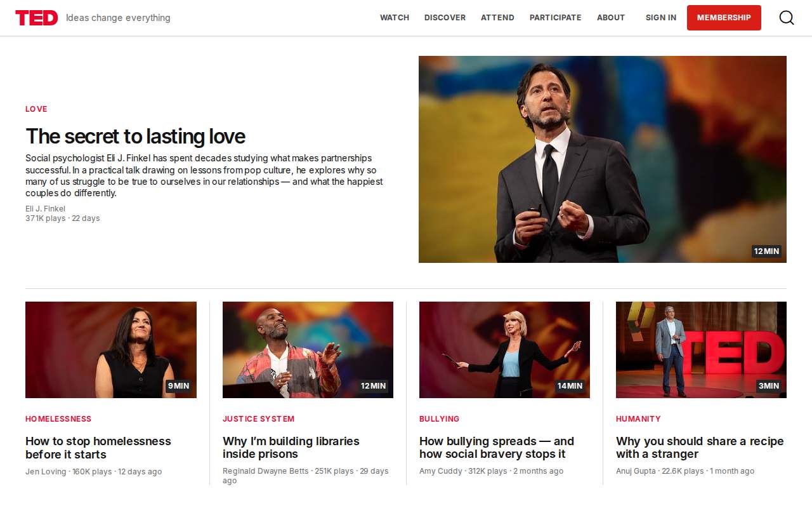
Task: Open "How bullying spreads" talk title
Action: (497, 448)
